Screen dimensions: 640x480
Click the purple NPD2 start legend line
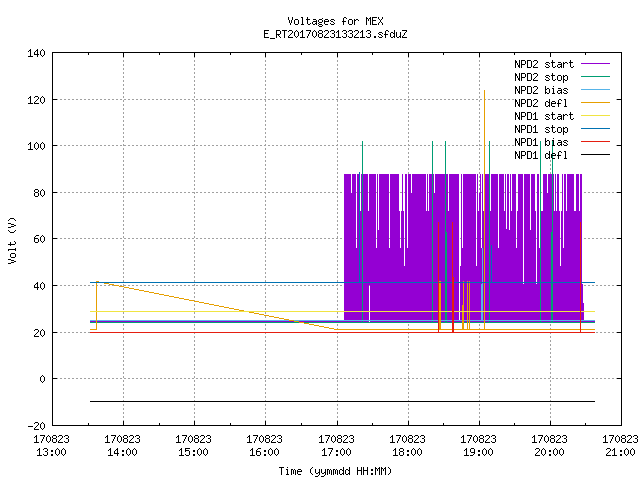pos(596,64)
